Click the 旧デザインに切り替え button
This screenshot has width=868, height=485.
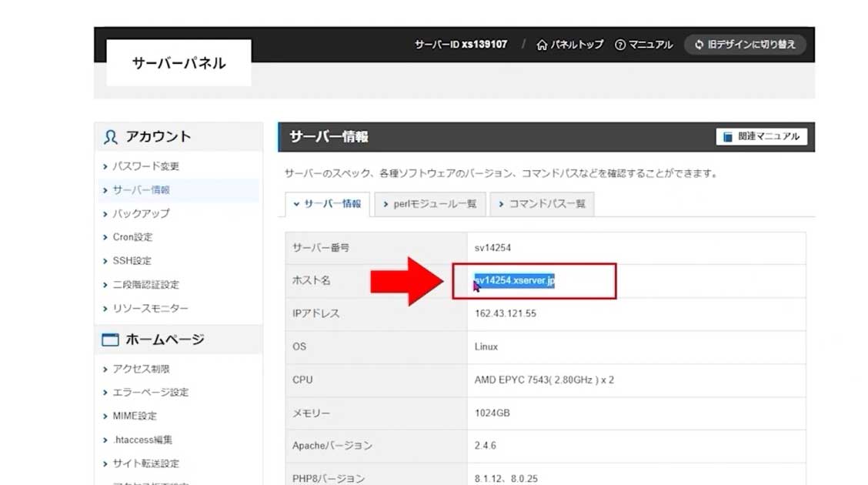pyautogui.click(x=745, y=45)
